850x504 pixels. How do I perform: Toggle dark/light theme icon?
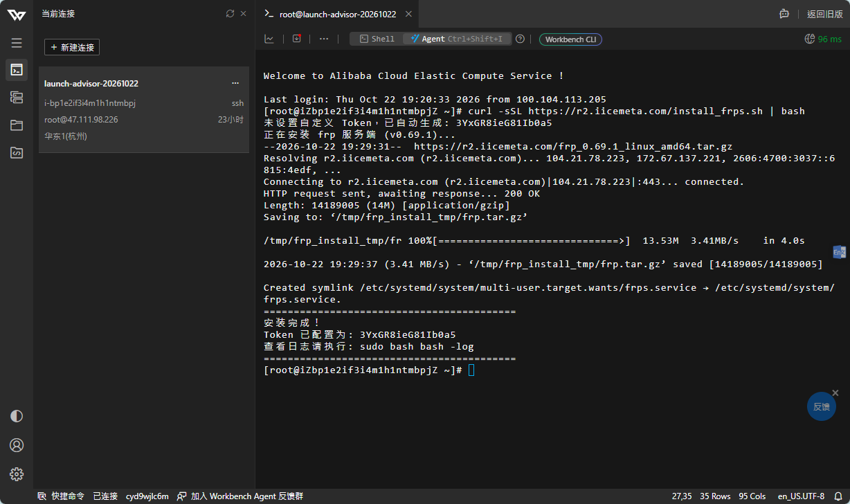click(17, 416)
